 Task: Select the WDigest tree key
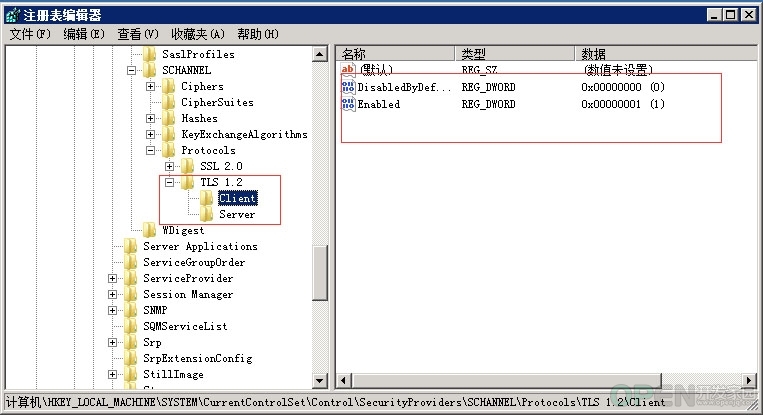pos(183,231)
